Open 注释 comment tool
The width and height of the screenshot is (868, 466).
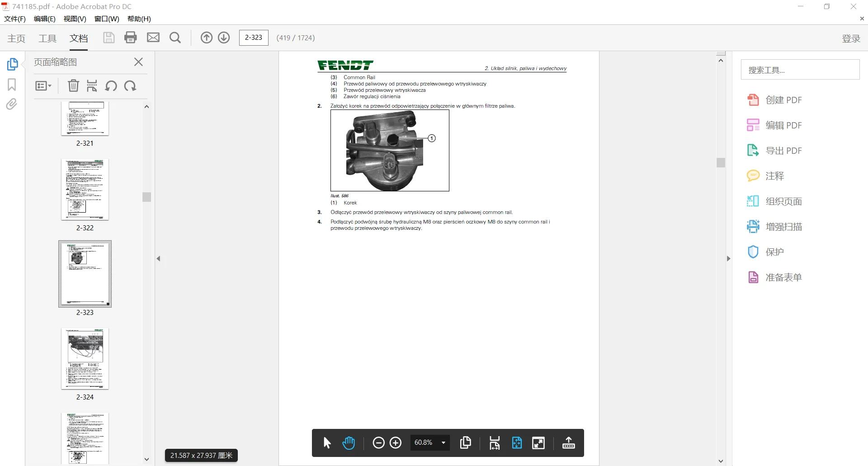point(765,176)
